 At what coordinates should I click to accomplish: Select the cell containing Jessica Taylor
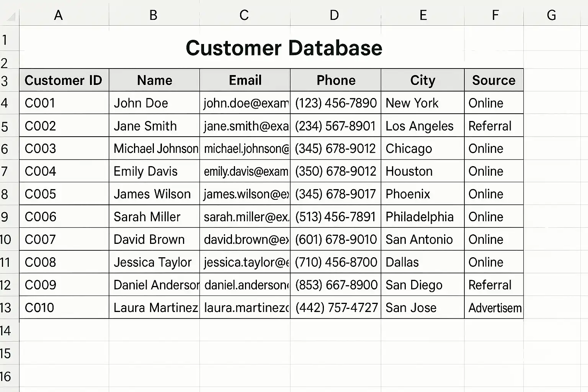154,262
